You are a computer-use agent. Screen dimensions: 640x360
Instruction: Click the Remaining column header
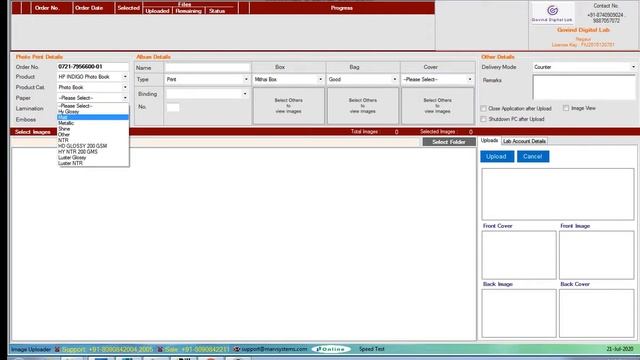189,11
